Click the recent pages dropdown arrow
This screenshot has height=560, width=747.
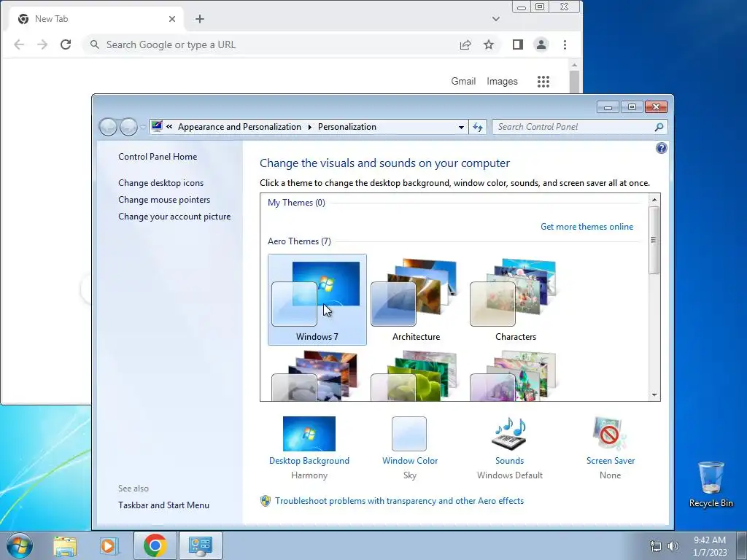click(143, 127)
